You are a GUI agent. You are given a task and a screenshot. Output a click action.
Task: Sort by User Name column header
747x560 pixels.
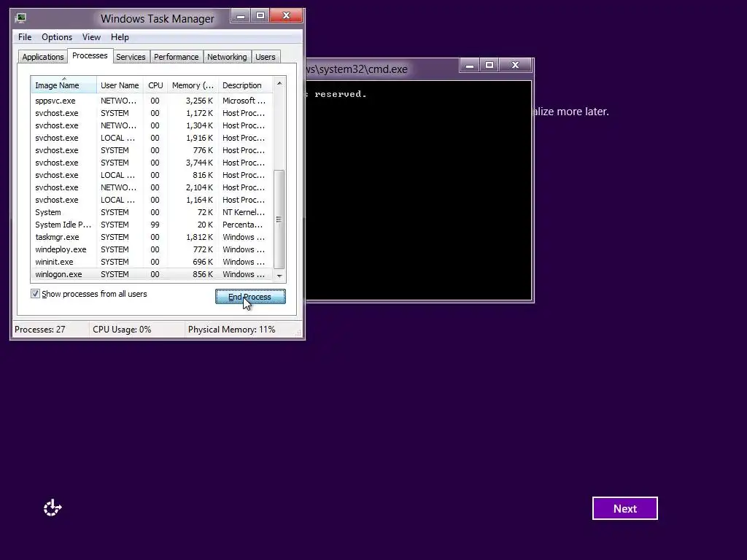coord(120,85)
